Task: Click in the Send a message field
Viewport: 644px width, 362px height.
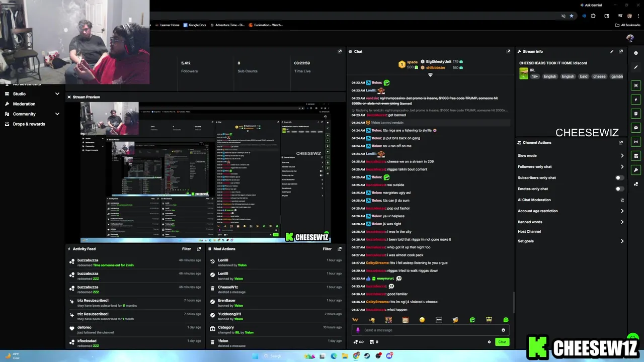Action: (x=429, y=330)
